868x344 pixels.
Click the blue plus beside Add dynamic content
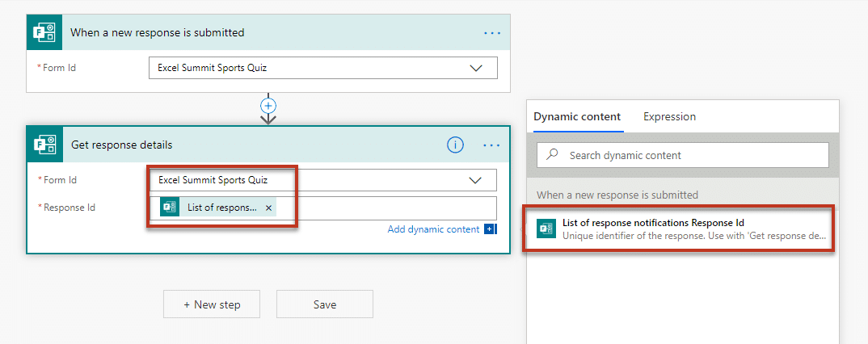tap(490, 229)
